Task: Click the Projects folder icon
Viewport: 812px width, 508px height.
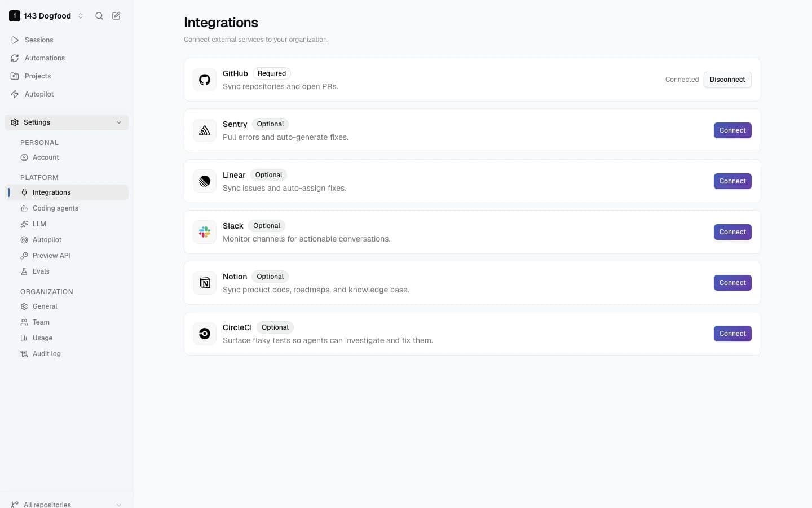Action: (15, 76)
